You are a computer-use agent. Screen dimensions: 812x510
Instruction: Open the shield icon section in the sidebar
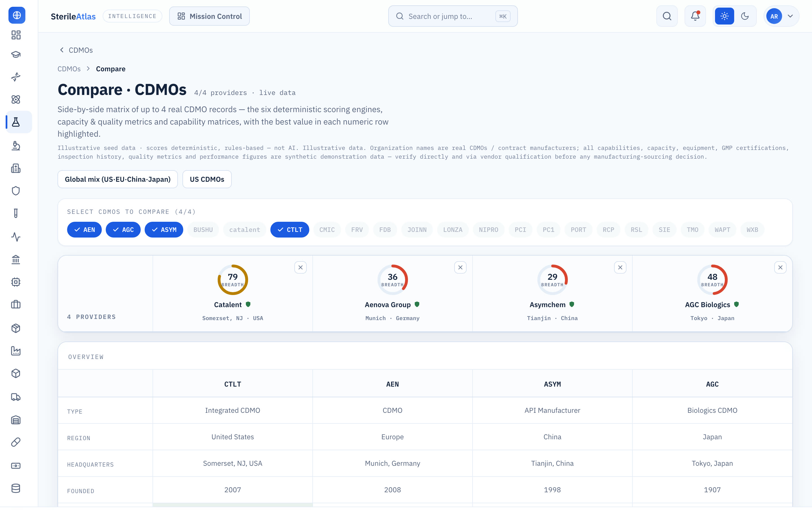[16, 191]
